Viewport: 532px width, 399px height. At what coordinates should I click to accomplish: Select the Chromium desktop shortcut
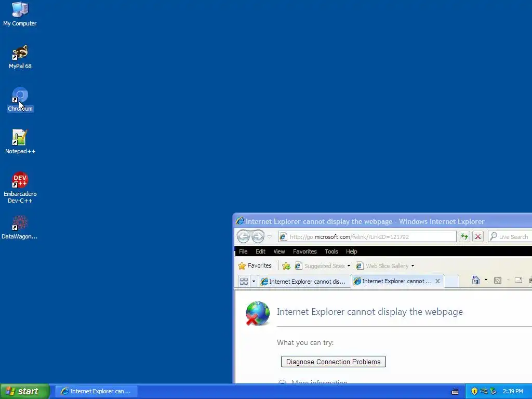coord(20,100)
